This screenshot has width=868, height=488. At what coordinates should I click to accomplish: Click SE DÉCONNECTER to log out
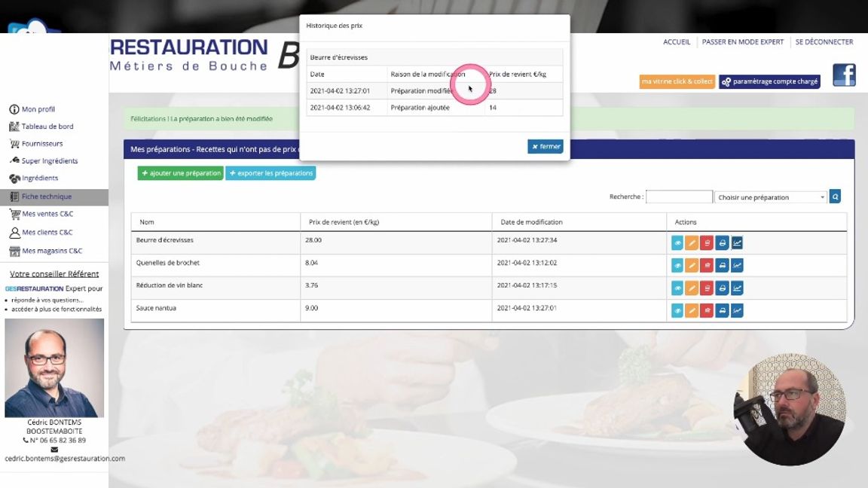[x=824, y=42]
